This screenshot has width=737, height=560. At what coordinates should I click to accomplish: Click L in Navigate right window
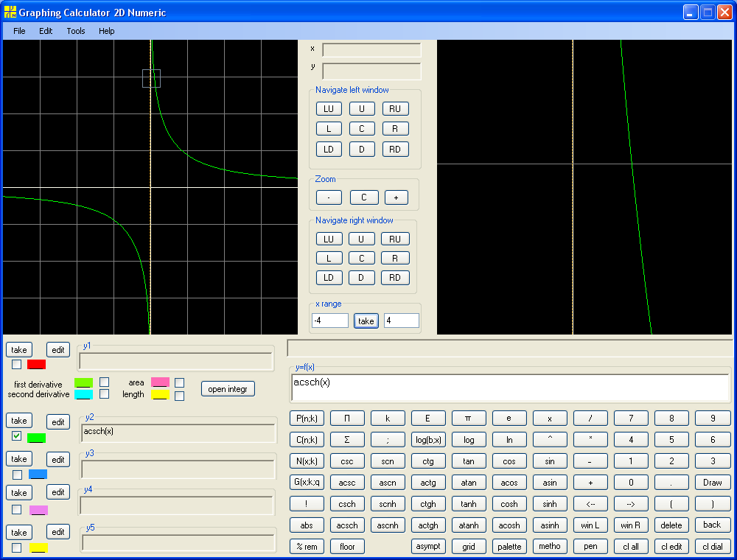[x=329, y=259]
